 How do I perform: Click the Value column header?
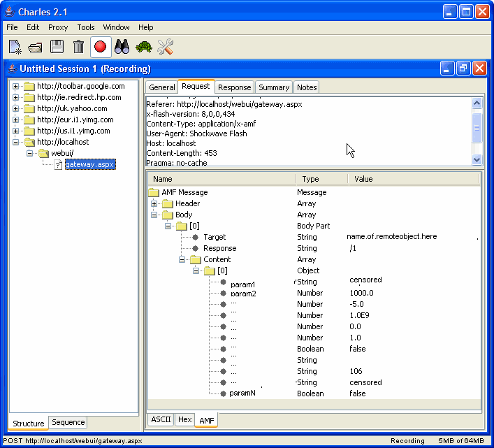pyautogui.click(x=414, y=179)
